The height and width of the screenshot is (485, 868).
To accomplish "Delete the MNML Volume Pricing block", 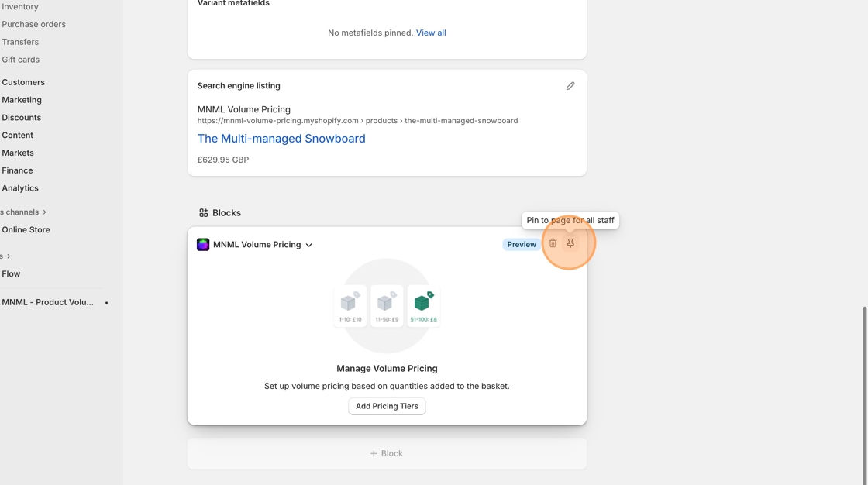I will click(x=553, y=243).
